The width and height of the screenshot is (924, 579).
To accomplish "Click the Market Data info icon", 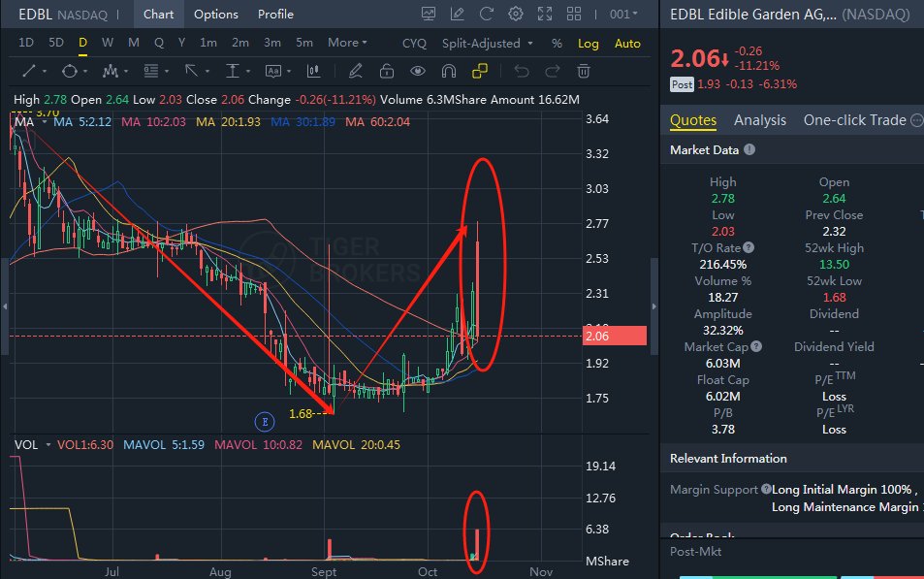I will (x=749, y=149).
